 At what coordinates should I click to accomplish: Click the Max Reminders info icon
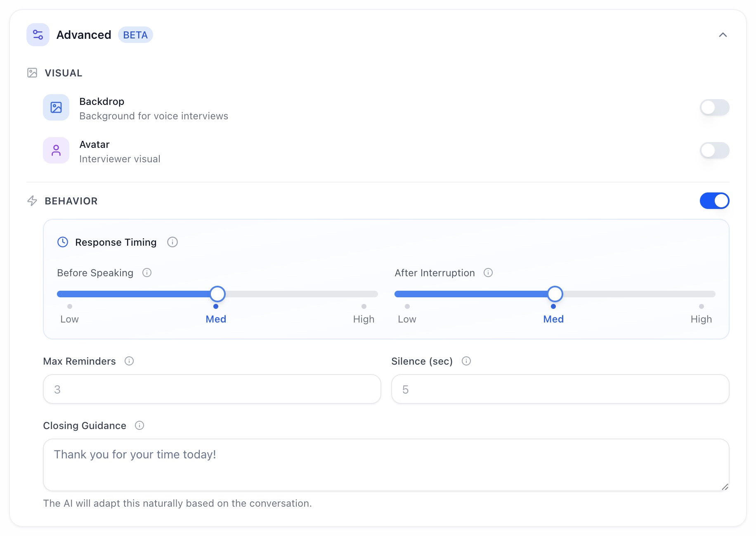point(129,361)
